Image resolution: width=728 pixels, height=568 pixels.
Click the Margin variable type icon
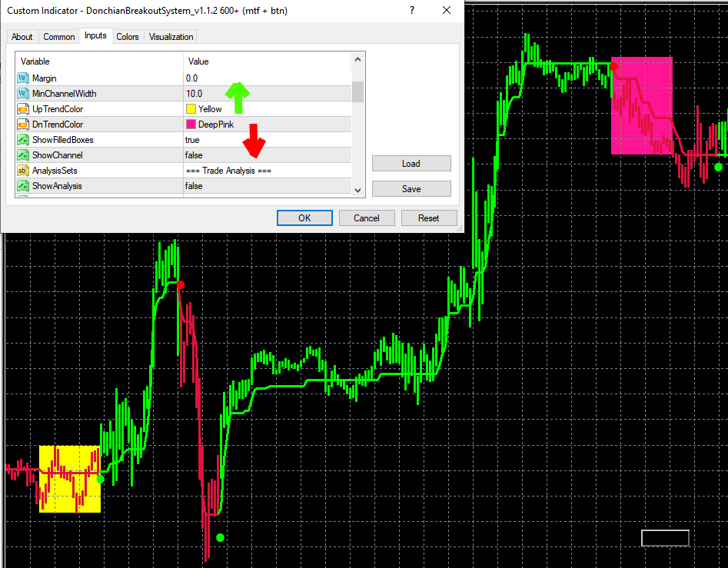pyautogui.click(x=23, y=78)
